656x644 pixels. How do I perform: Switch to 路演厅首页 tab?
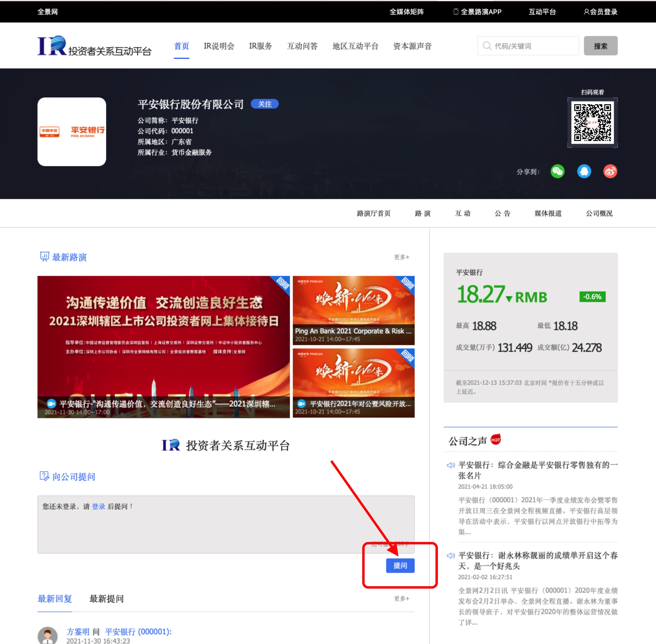374,214
